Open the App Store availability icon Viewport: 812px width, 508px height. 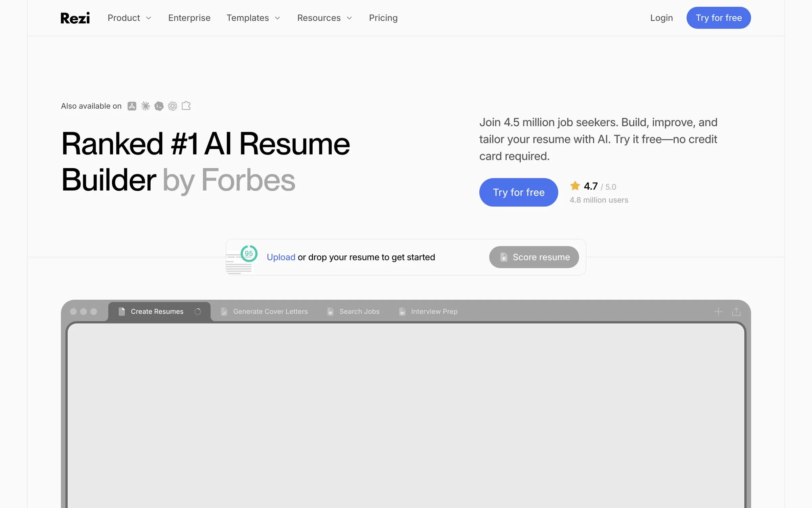tap(132, 106)
